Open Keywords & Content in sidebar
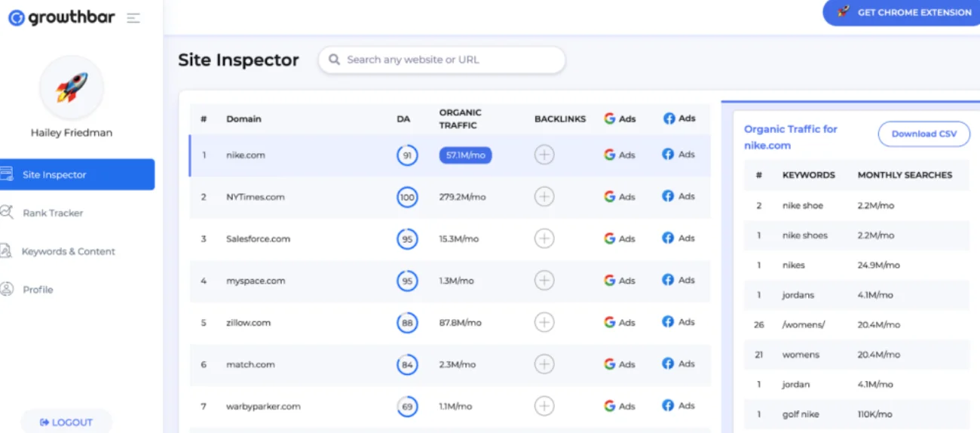The image size is (980, 433). 58,251
